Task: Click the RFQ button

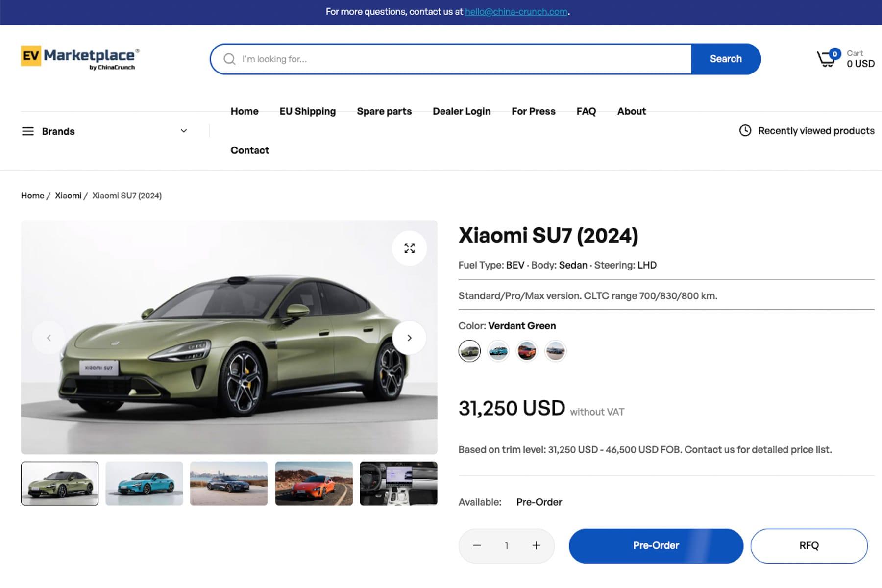Action: click(808, 545)
